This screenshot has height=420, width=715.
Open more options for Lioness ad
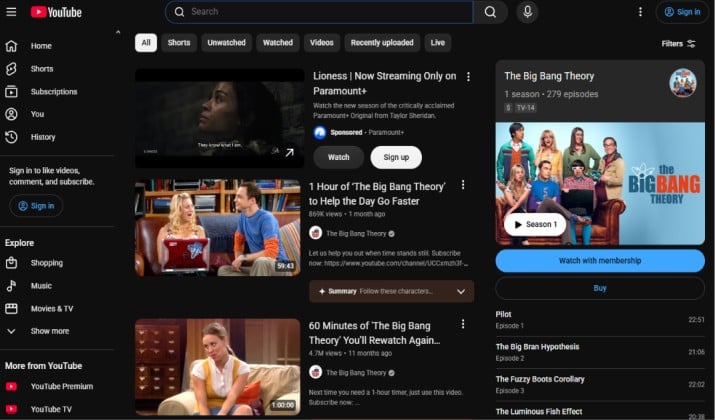point(468,77)
